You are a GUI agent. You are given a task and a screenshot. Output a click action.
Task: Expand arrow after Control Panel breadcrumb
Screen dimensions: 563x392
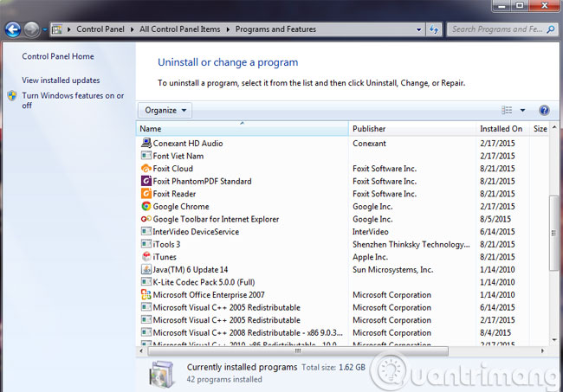click(x=133, y=29)
